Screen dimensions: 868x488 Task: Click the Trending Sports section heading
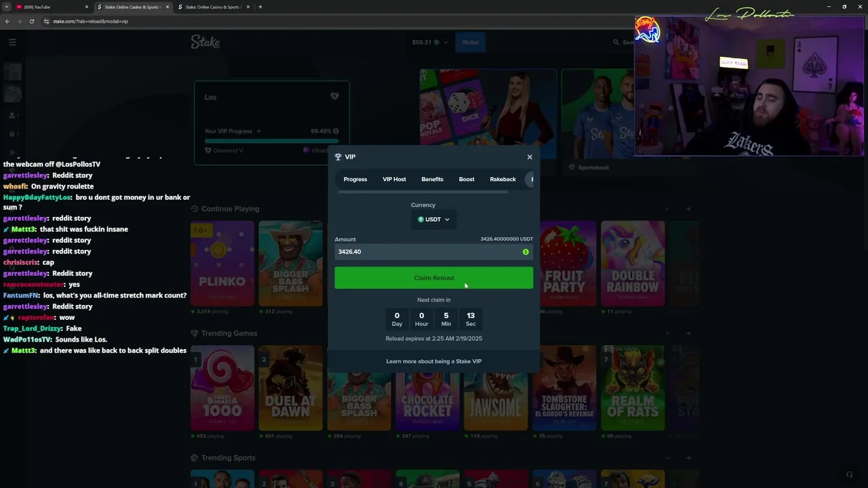click(x=229, y=458)
